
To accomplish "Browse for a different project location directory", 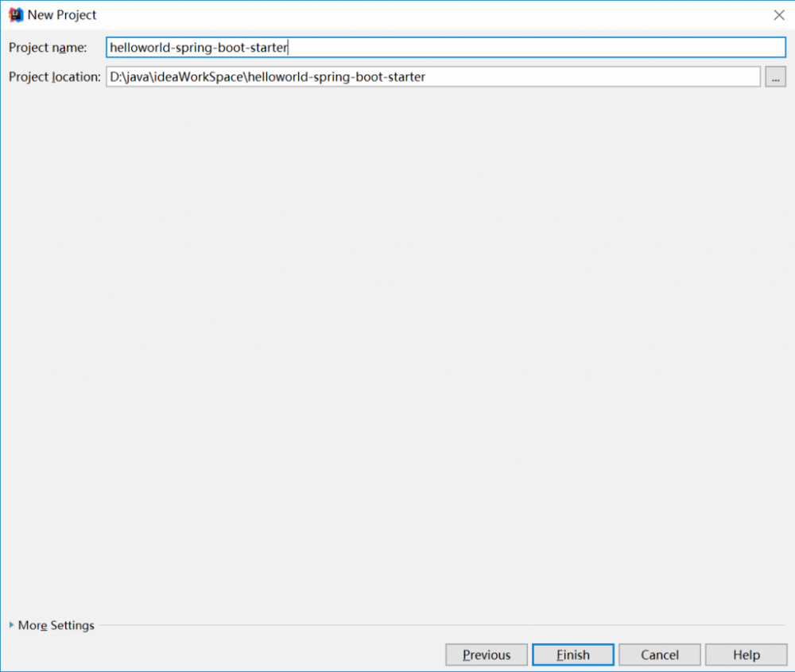I will tap(775, 76).
